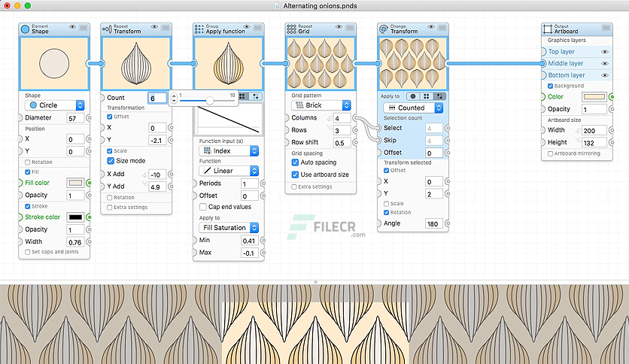Click the Artboard Height value field
This screenshot has height=364, width=629.
coord(594,143)
